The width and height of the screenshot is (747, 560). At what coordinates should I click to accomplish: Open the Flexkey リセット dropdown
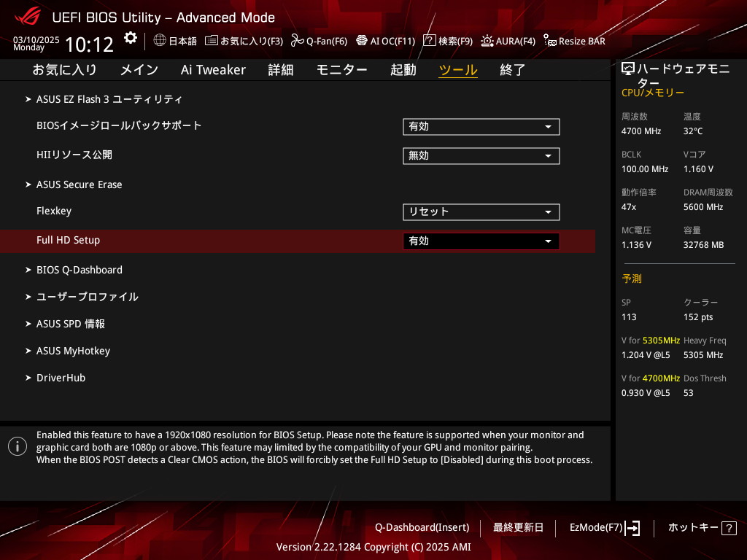481,212
